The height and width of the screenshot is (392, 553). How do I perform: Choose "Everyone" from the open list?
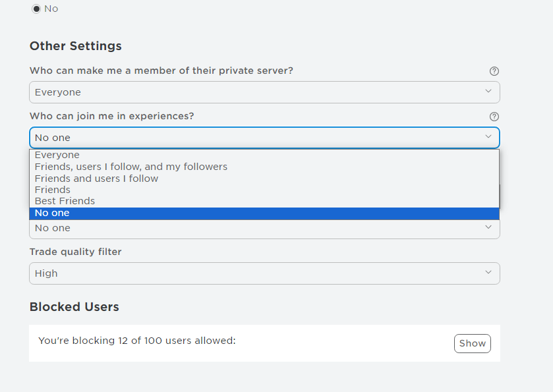point(57,155)
